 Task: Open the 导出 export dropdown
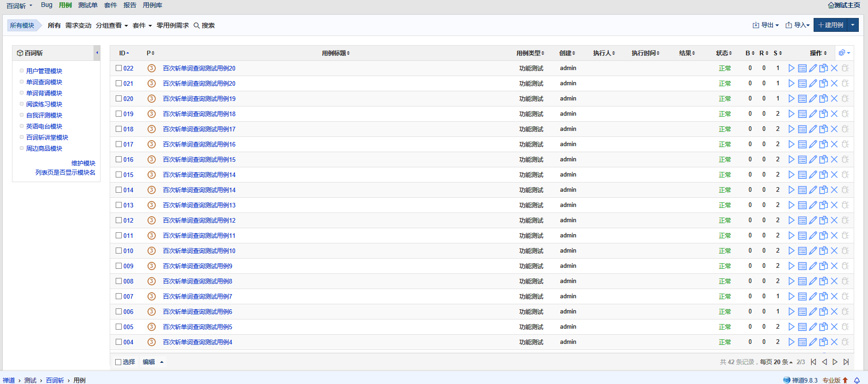click(766, 25)
